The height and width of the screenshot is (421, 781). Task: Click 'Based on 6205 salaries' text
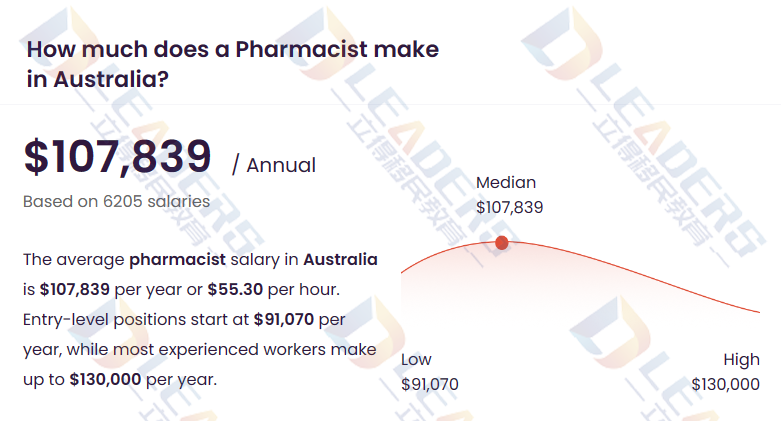117,201
